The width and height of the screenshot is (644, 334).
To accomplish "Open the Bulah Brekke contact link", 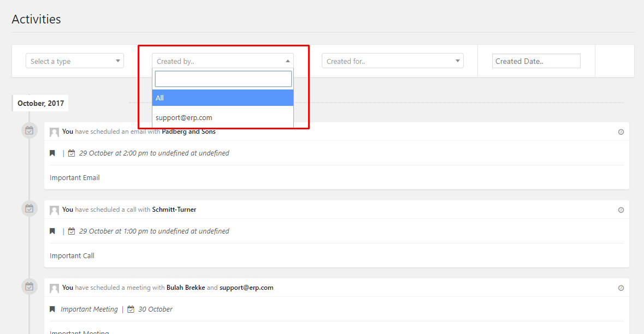I will click(x=186, y=288).
